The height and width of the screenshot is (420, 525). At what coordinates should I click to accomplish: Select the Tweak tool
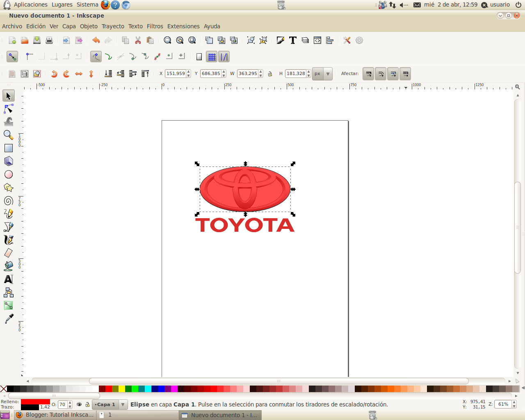(8, 122)
